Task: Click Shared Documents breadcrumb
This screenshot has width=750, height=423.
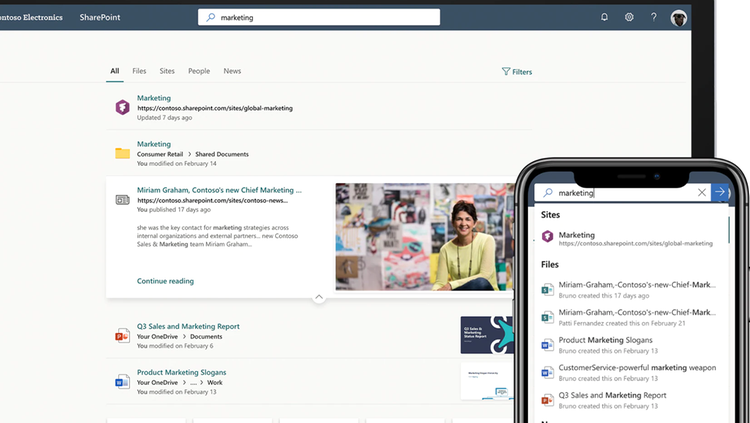Action: pyautogui.click(x=221, y=154)
